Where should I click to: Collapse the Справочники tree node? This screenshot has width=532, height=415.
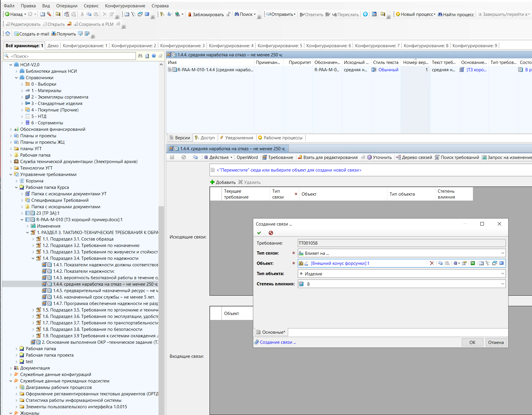16,78
